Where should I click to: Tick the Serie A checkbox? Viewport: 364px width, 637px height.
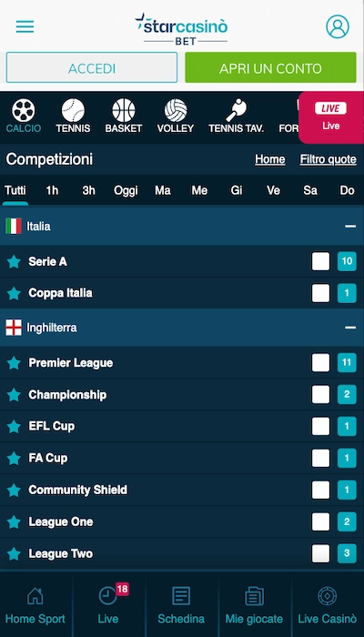point(320,261)
